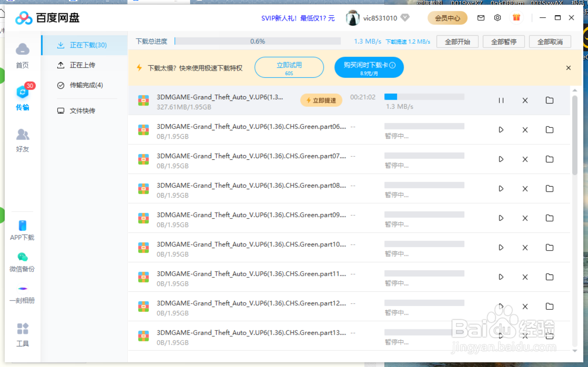Select the 传输完成(4) tab
This screenshot has width=588, height=367.
click(85, 85)
